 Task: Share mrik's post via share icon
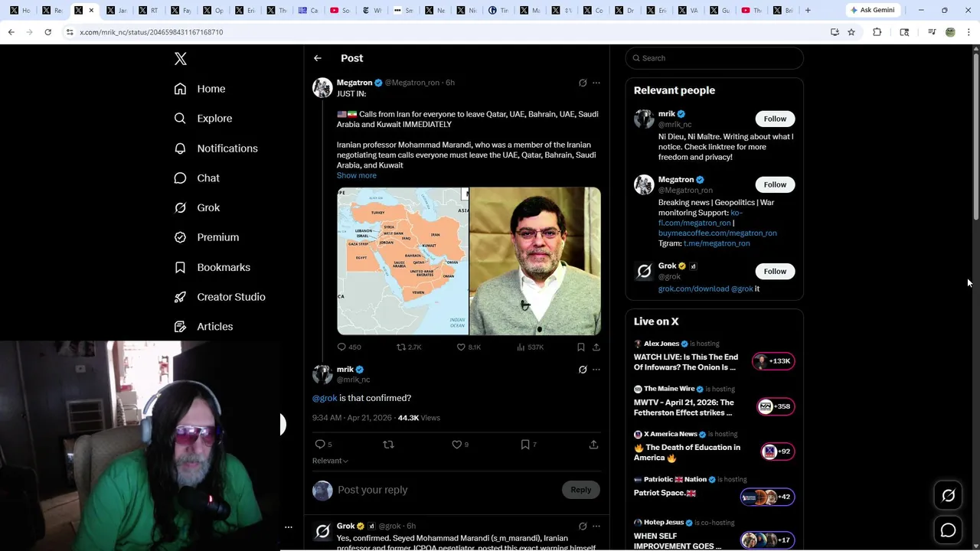593,445
